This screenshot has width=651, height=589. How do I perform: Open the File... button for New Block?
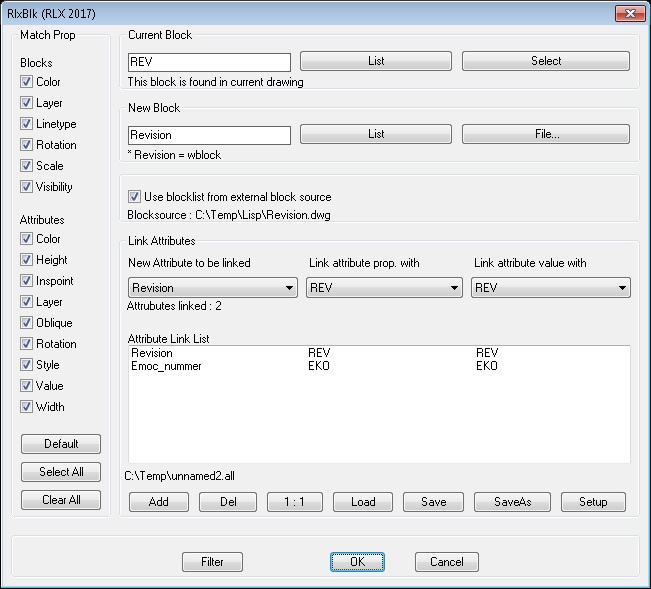546,134
